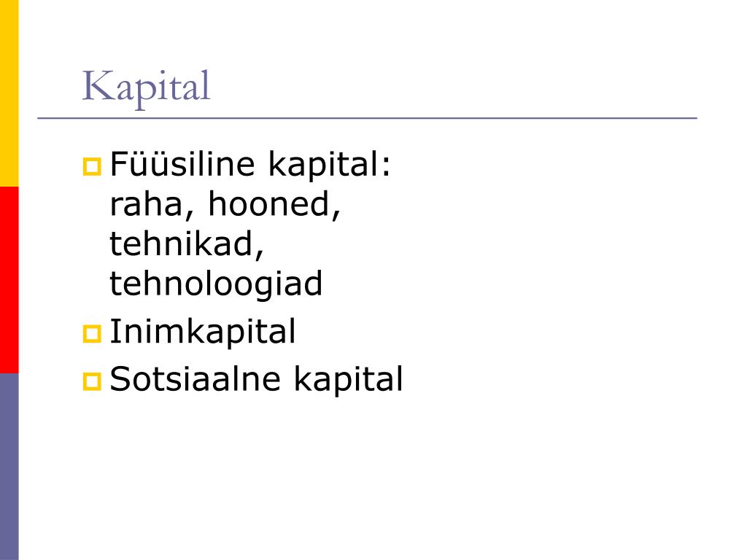The width and height of the screenshot is (747, 560).
Task: Click the red segment of the left stripe
Action: click(9, 279)
